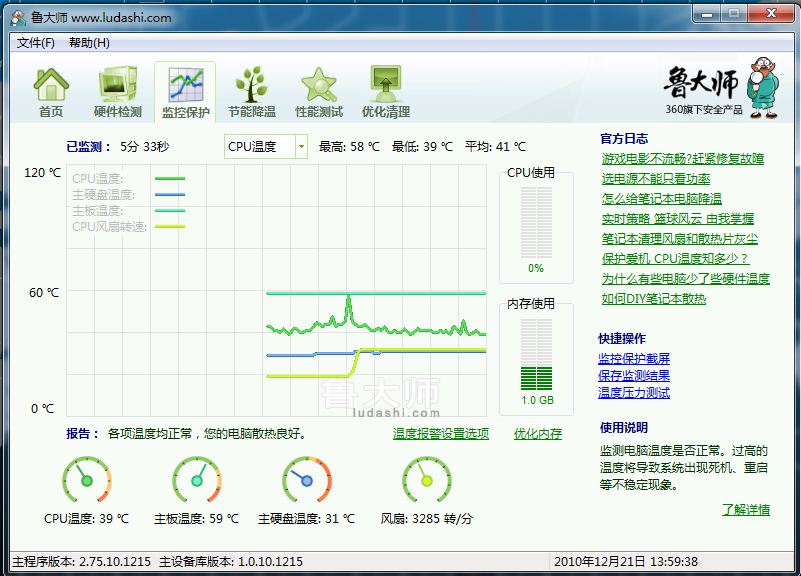Click the 了解详情 link

[x=746, y=509]
